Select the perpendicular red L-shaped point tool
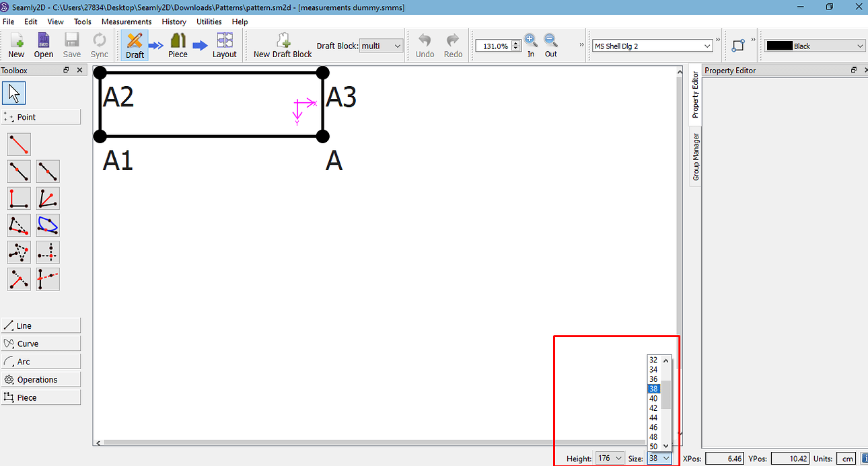 (x=19, y=198)
